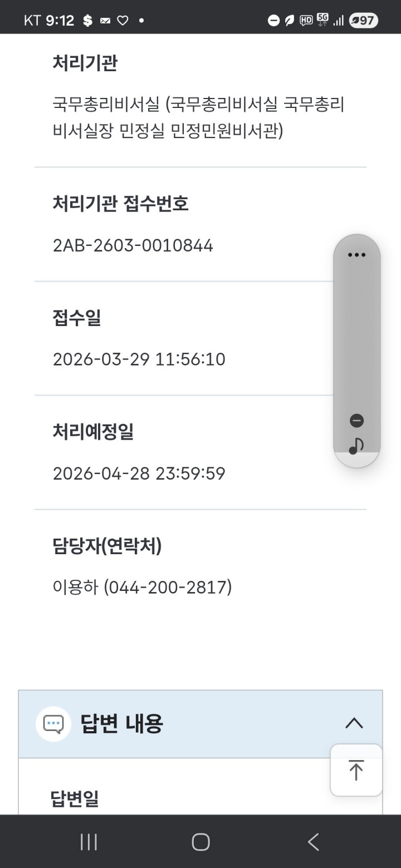
Task: Collapse 답변 내용 using the chevron arrow
Action: click(354, 723)
